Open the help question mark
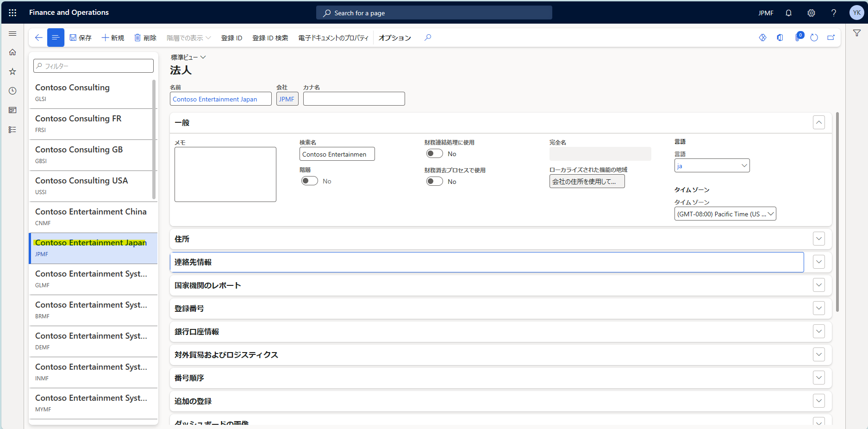 pyautogui.click(x=833, y=13)
